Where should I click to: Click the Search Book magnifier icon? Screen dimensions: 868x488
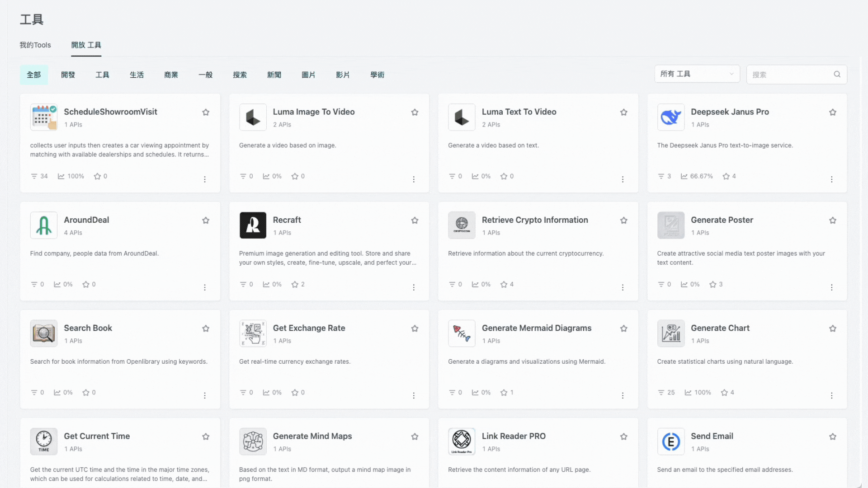click(x=44, y=333)
